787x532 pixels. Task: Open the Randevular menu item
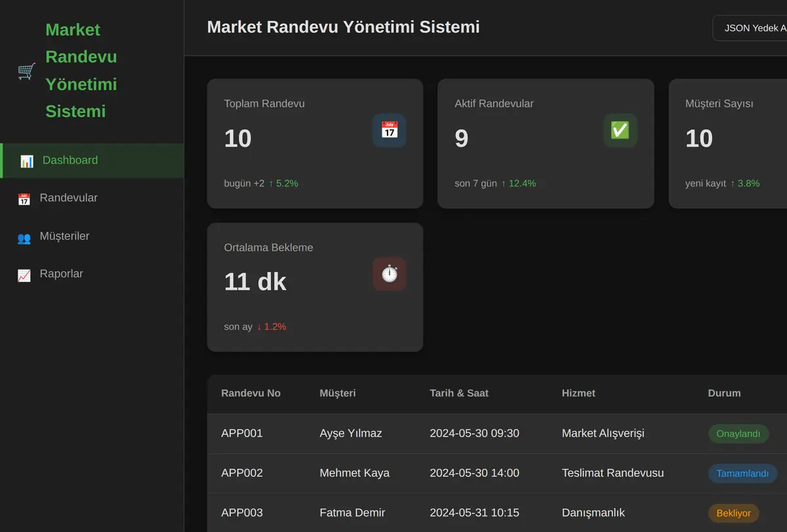[92, 198]
